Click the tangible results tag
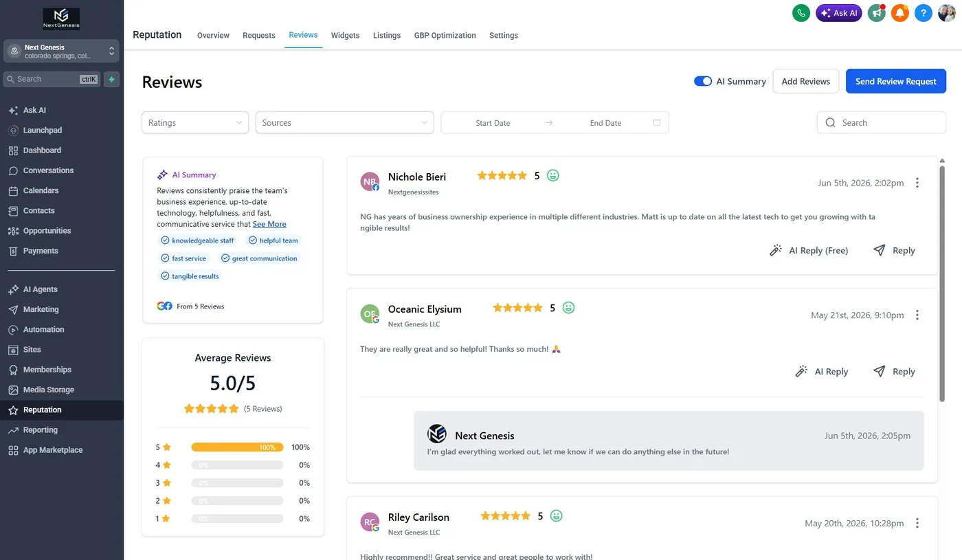 click(x=190, y=276)
